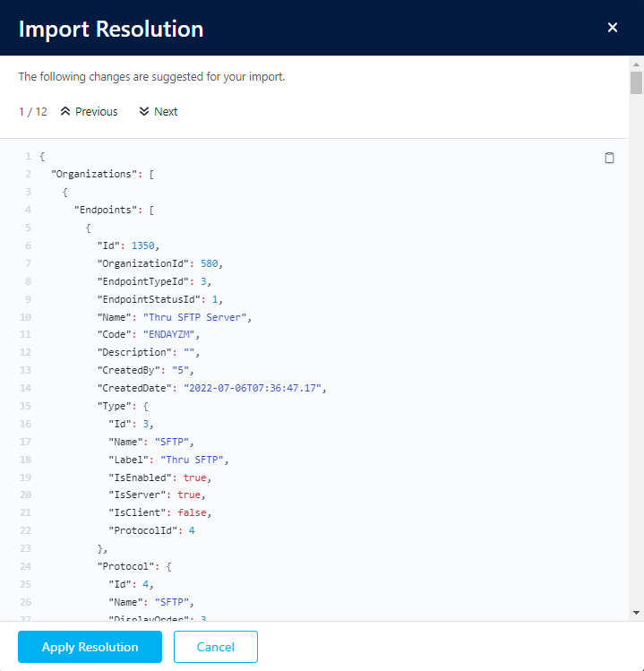Click the vertical scrollbar thumb
644x671 pixels.
(x=636, y=83)
